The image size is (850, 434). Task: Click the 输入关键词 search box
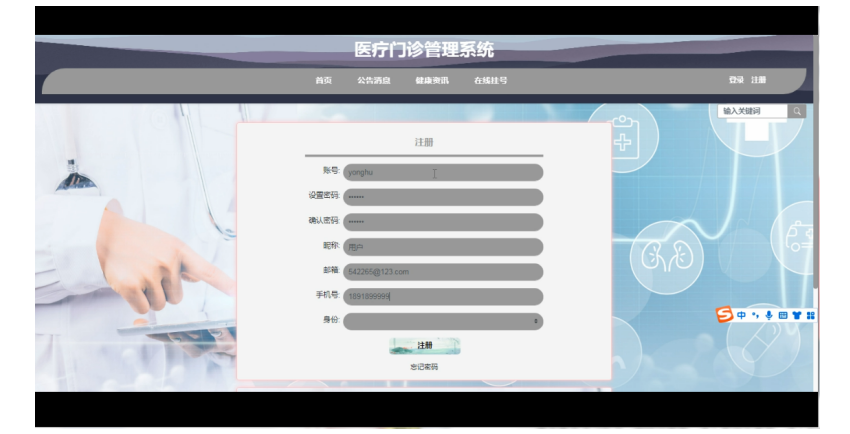(752, 111)
